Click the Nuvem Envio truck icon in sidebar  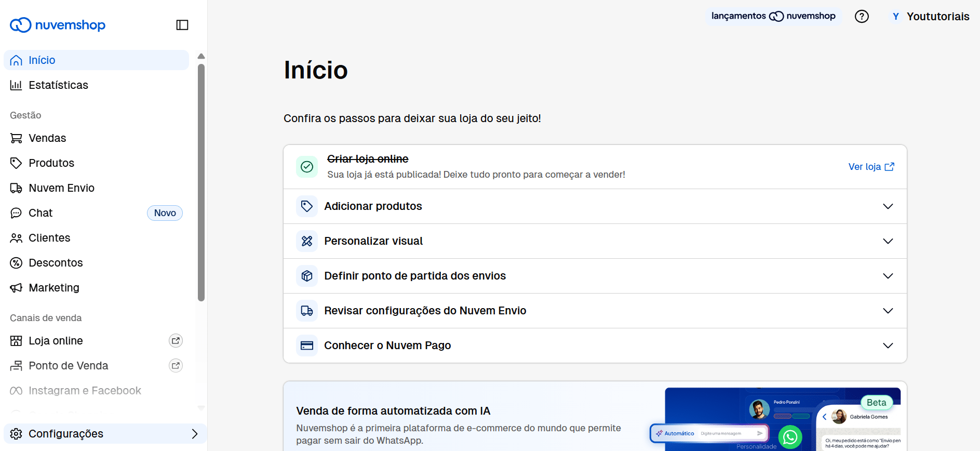(16, 188)
